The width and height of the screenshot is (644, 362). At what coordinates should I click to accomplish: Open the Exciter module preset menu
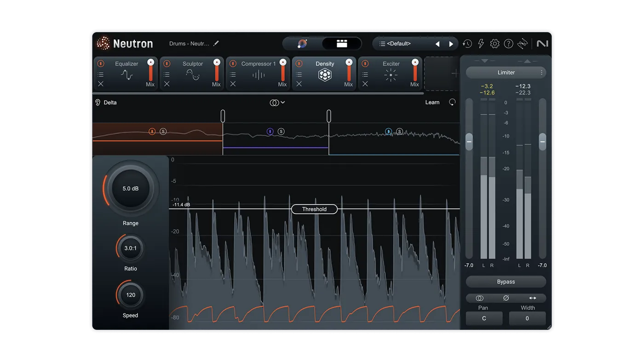click(x=365, y=74)
